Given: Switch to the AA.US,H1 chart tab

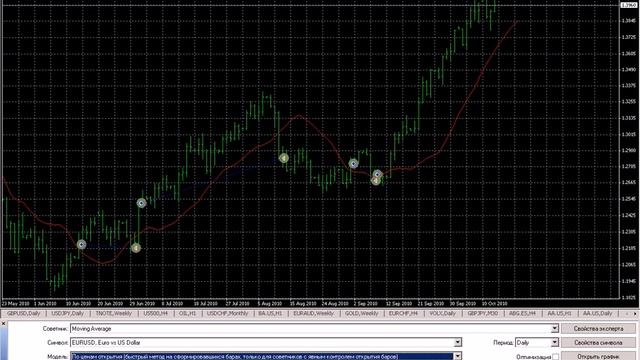Looking at the screenshot, I should pos(559,313).
